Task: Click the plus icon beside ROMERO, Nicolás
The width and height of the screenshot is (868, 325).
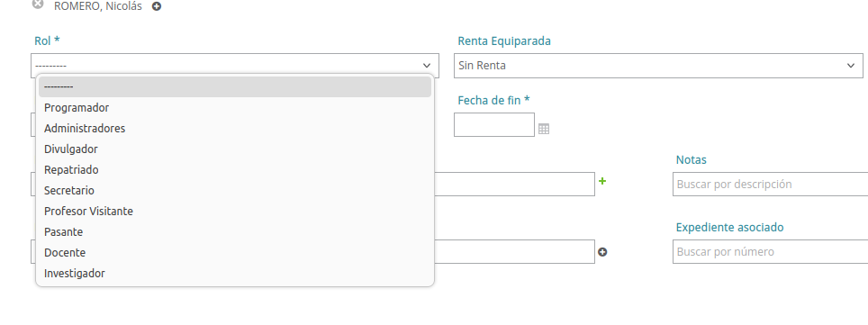Action: click(157, 7)
